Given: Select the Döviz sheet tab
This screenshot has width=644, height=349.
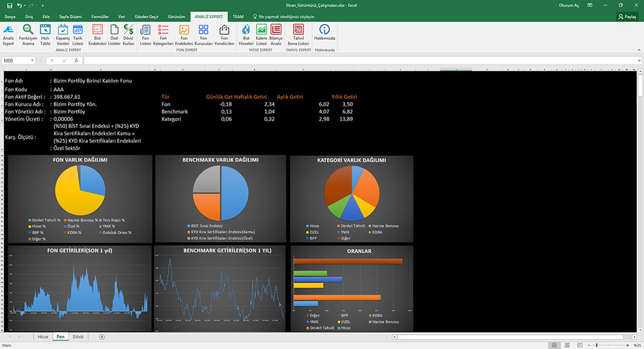Looking at the screenshot, I should click(78, 337).
